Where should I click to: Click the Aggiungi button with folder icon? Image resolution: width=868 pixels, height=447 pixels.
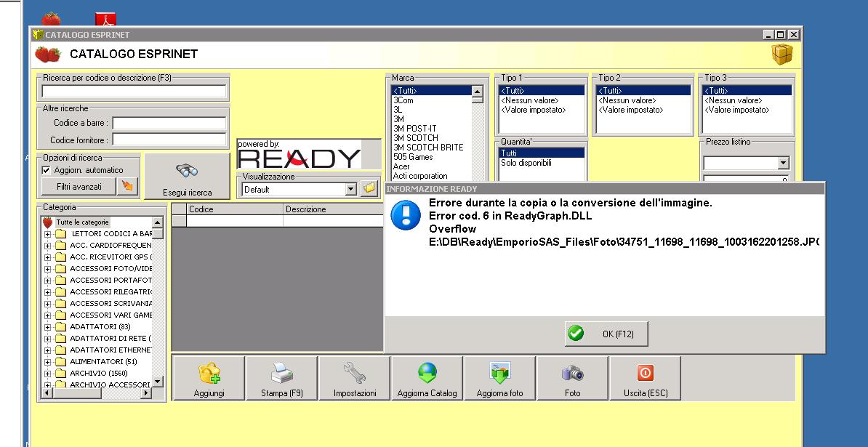(209, 379)
